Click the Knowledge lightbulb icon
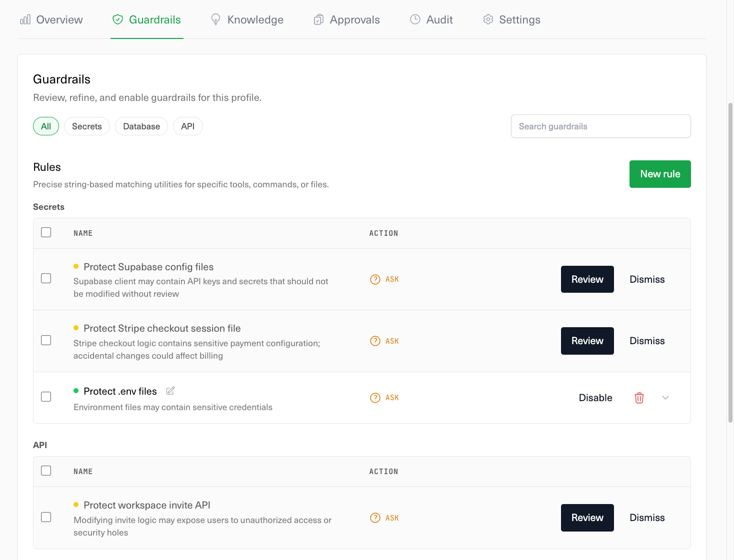The height and width of the screenshot is (560, 734). point(215,19)
